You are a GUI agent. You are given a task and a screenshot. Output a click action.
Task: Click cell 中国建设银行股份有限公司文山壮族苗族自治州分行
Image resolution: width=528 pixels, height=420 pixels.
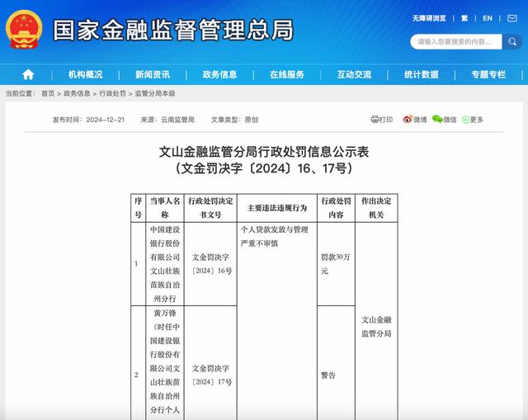tap(165, 264)
